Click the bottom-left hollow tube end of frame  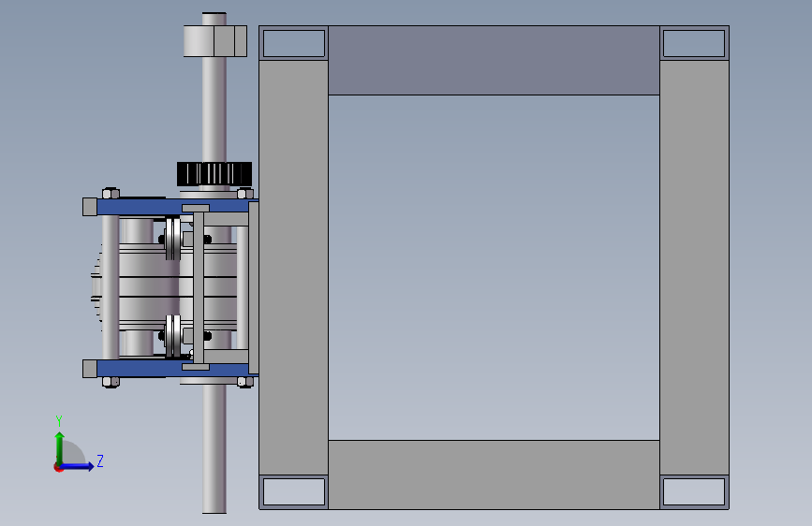[x=294, y=491]
